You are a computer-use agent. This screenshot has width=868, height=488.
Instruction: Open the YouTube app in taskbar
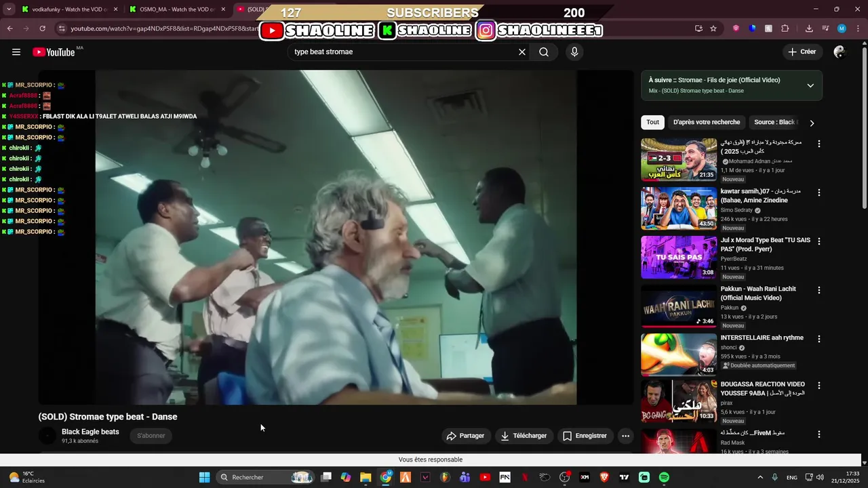point(485,477)
